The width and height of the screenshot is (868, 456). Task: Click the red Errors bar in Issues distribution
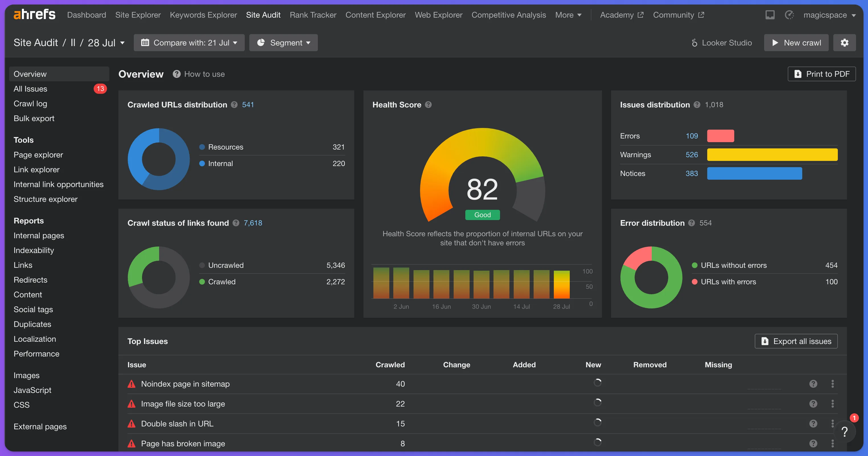tap(720, 136)
